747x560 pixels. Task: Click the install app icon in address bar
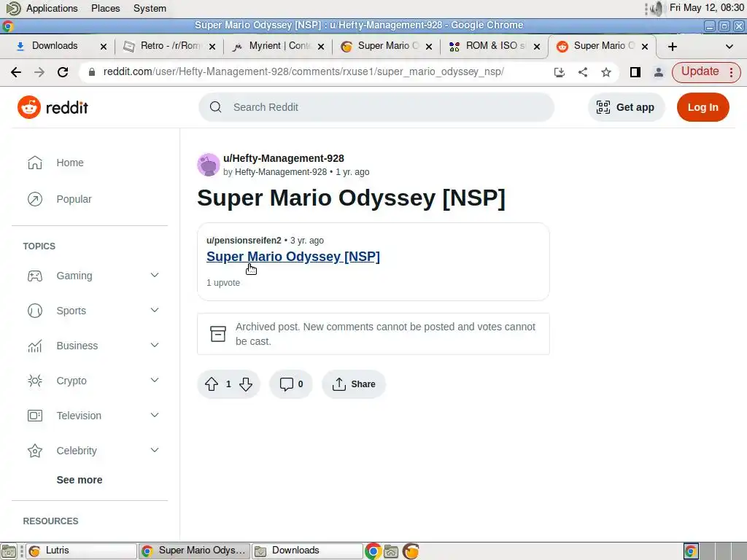coord(560,72)
